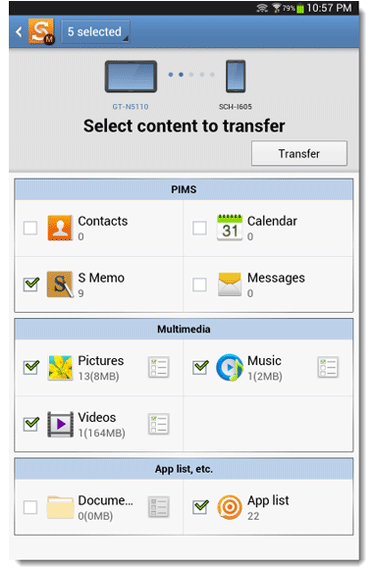This screenshot has width=375, height=568.
Task: Tap the App list, etc. section header
Action: pos(184,469)
